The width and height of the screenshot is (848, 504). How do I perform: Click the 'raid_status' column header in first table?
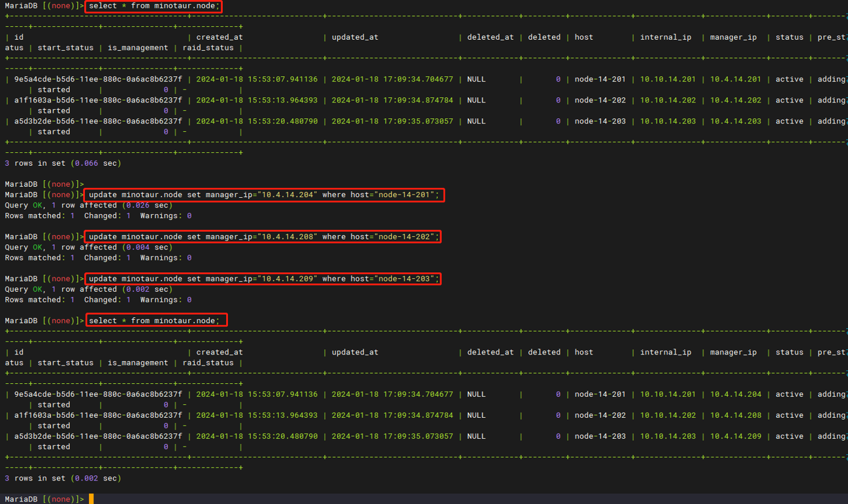[x=208, y=48]
